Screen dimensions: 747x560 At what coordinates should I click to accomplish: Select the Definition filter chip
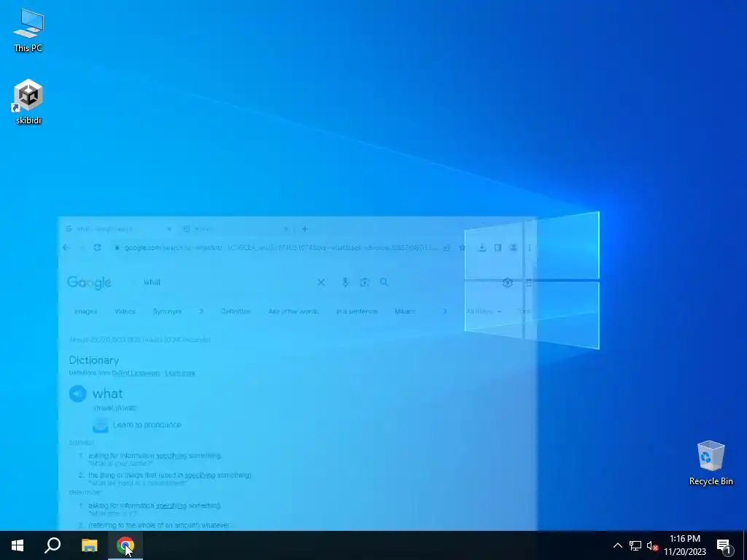(236, 311)
